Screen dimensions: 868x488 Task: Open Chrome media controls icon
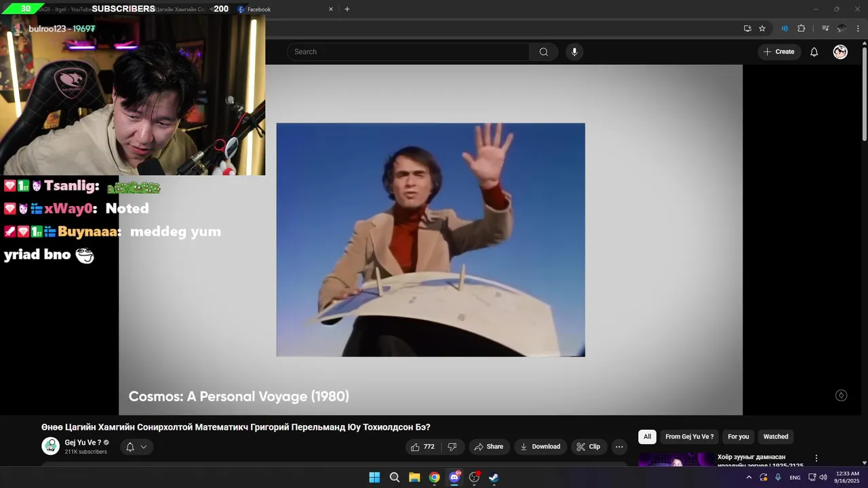825,28
